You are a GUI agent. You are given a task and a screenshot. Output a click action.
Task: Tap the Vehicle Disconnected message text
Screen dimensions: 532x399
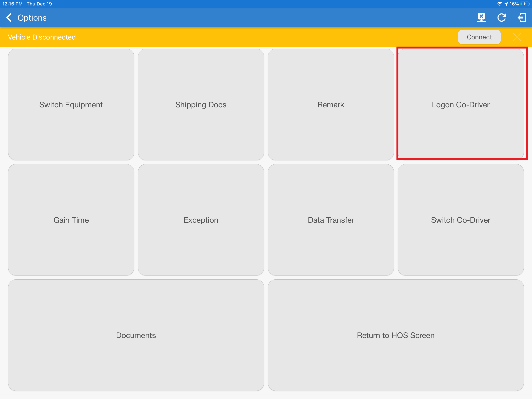tap(42, 37)
